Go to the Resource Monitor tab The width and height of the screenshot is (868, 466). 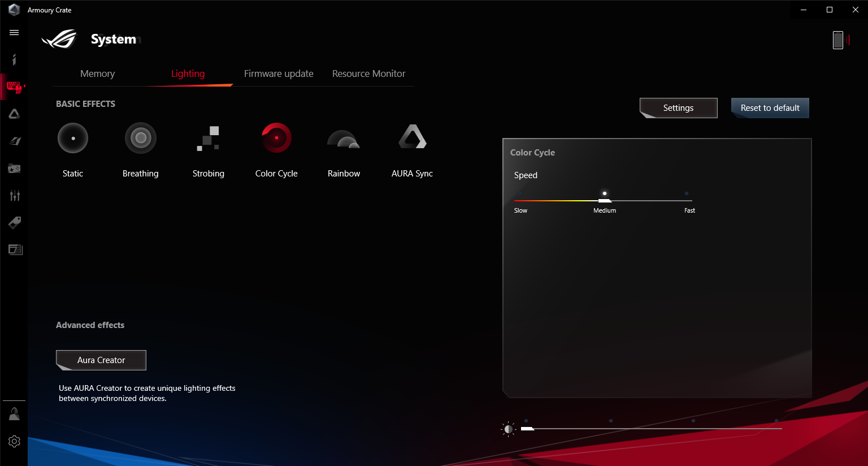coord(368,74)
